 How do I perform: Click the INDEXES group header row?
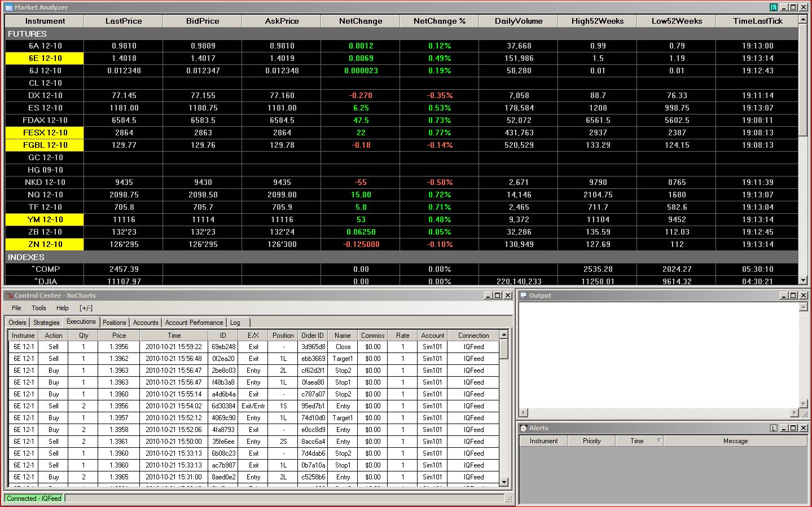pos(402,257)
